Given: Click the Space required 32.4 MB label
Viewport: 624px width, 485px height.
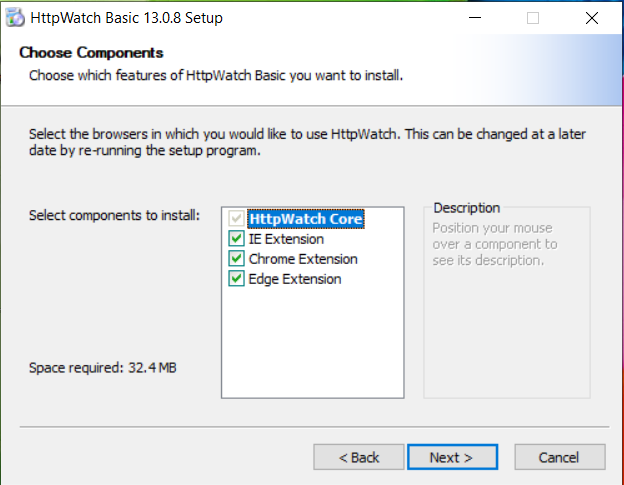Looking at the screenshot, I should 103,368.
